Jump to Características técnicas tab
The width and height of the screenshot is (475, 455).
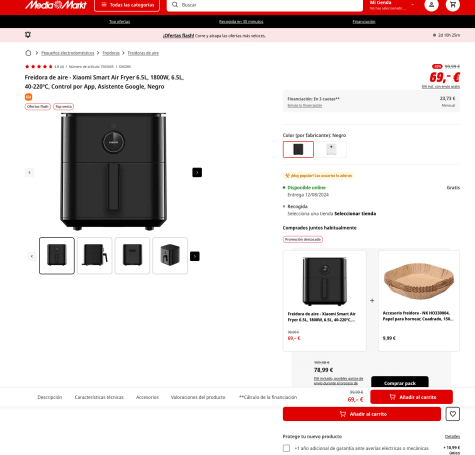point(99,397)
